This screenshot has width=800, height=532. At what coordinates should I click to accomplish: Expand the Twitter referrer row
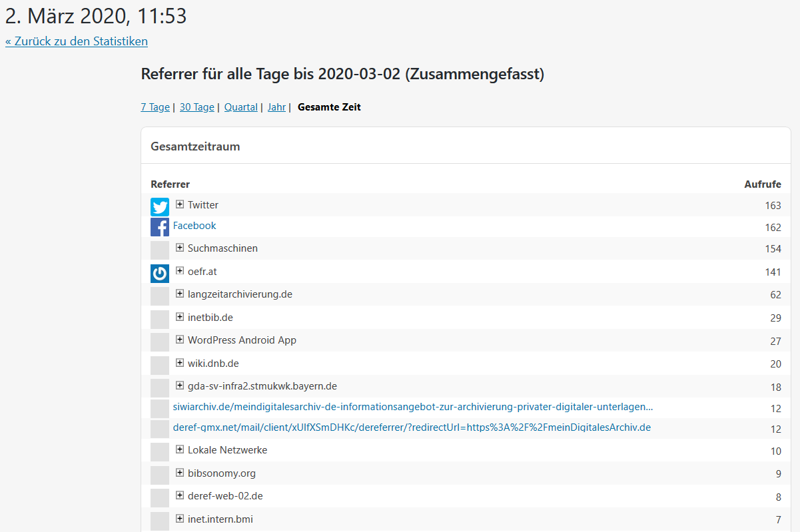[180, 204]
